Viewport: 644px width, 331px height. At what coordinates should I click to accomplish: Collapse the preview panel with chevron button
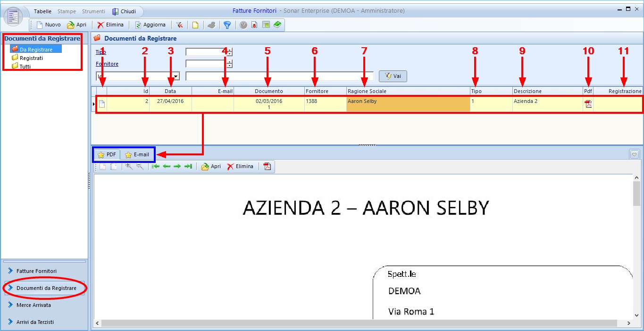coord(634,154)
